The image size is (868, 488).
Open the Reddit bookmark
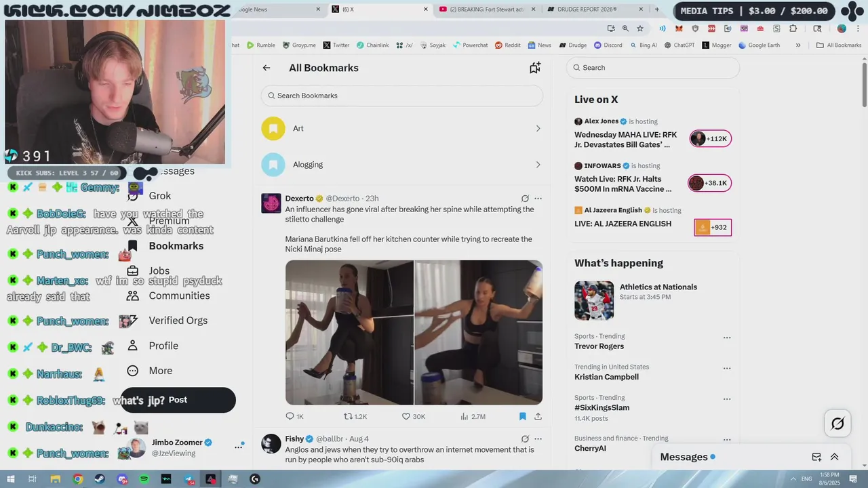tap(507, 45)
